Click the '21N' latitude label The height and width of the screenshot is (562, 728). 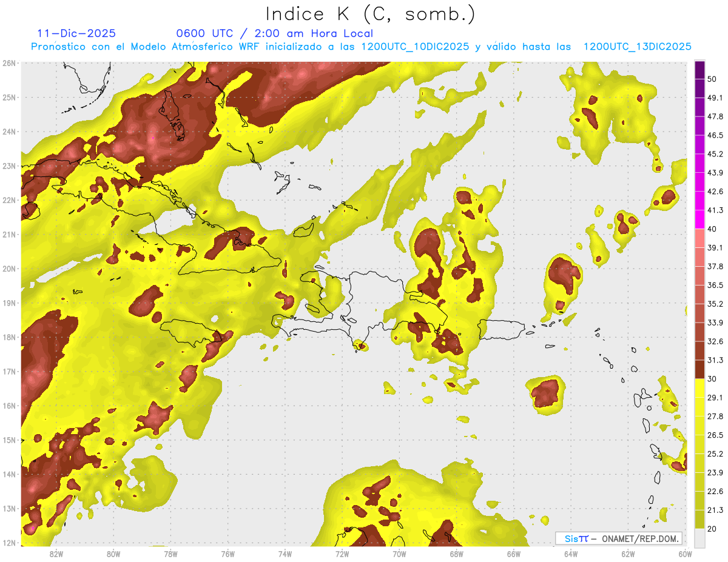[9, 235]
